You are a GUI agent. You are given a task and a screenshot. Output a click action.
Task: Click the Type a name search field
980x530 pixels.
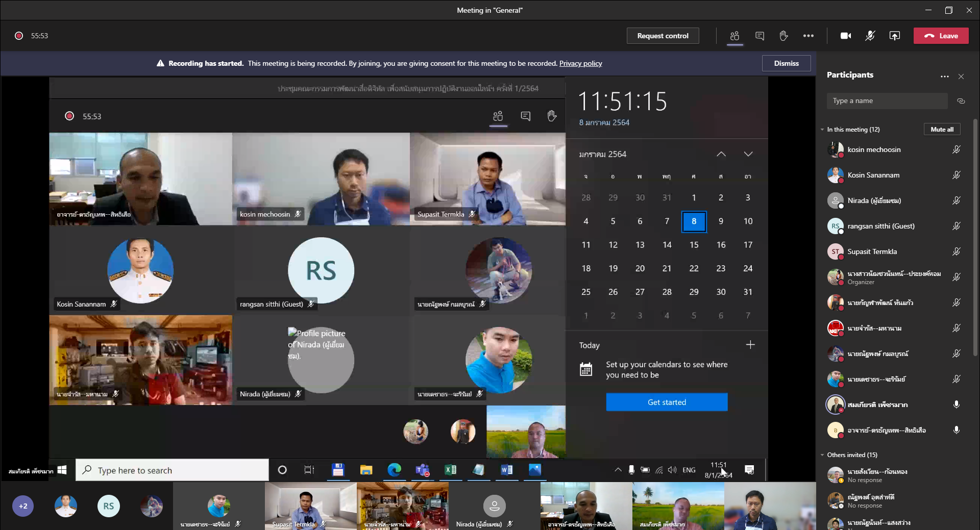click(x=887, y=101)
